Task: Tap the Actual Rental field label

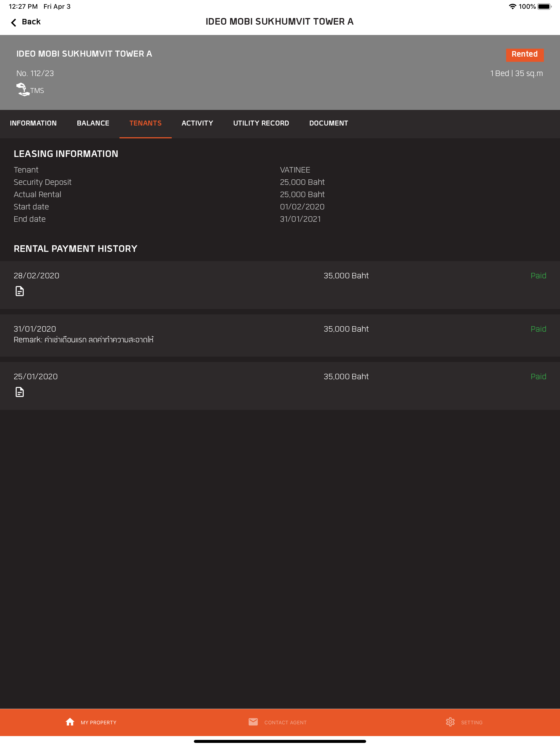Action: click(x=37, y=194)
